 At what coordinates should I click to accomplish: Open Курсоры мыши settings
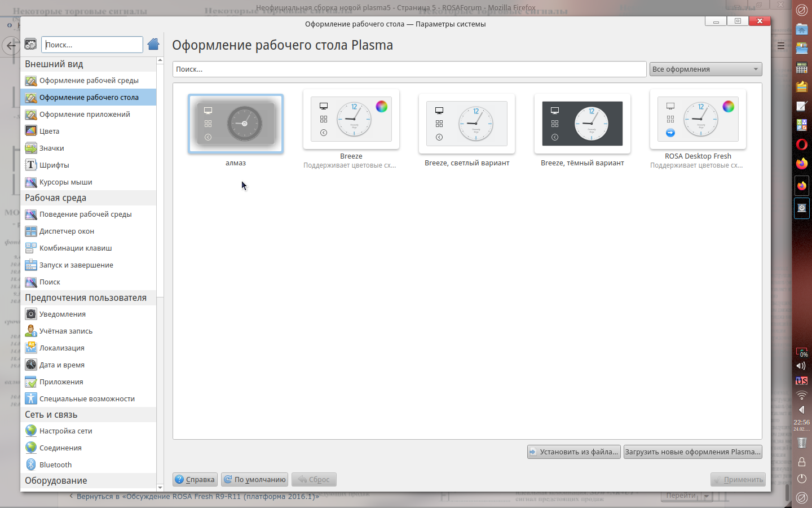(89, 182)
